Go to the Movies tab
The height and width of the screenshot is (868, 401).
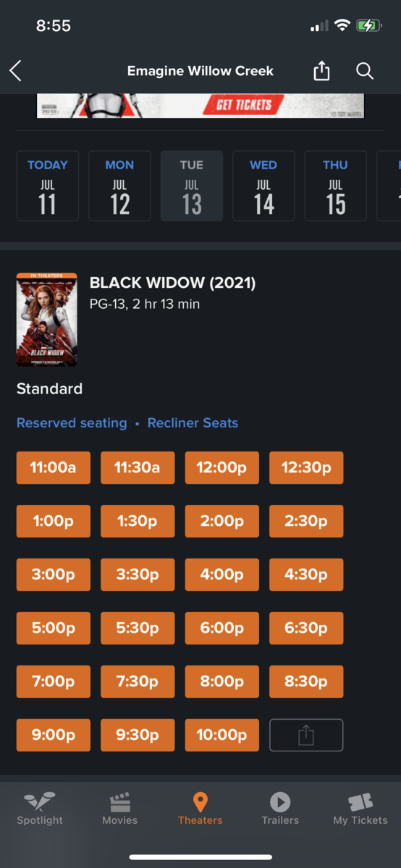point(120,809)
